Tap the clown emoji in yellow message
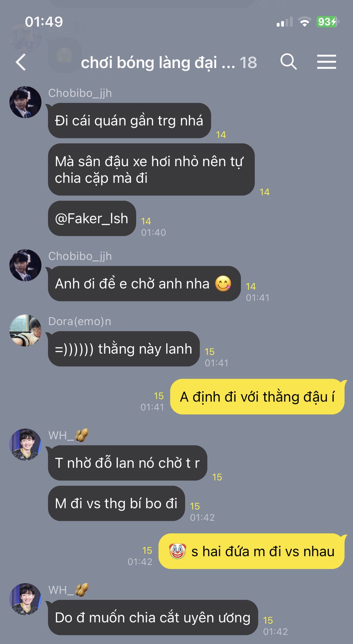The height and width of the screenshot is (644, 353). point(178,551)
